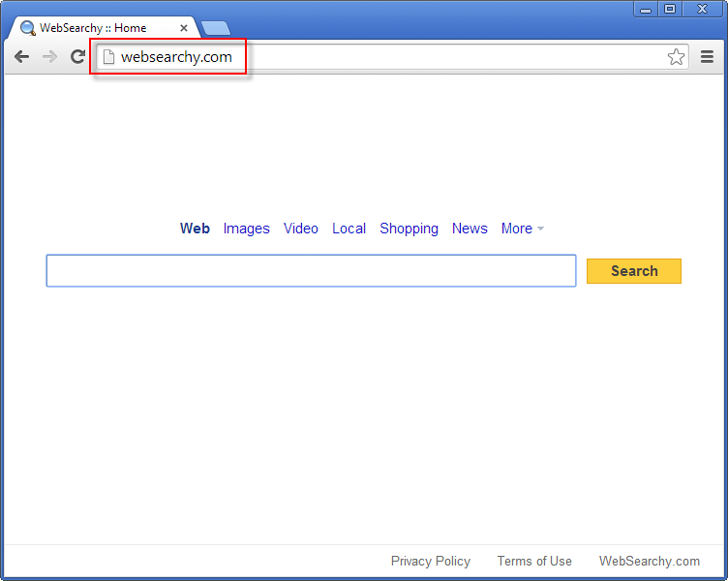Screen dimensions: 728x581
Task: Expand the More search categories dropdown
Action: pyautogui.click(x=522, y=229)
